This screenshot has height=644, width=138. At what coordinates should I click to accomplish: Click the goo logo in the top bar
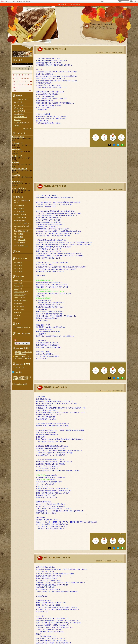(x=2, y=1)
